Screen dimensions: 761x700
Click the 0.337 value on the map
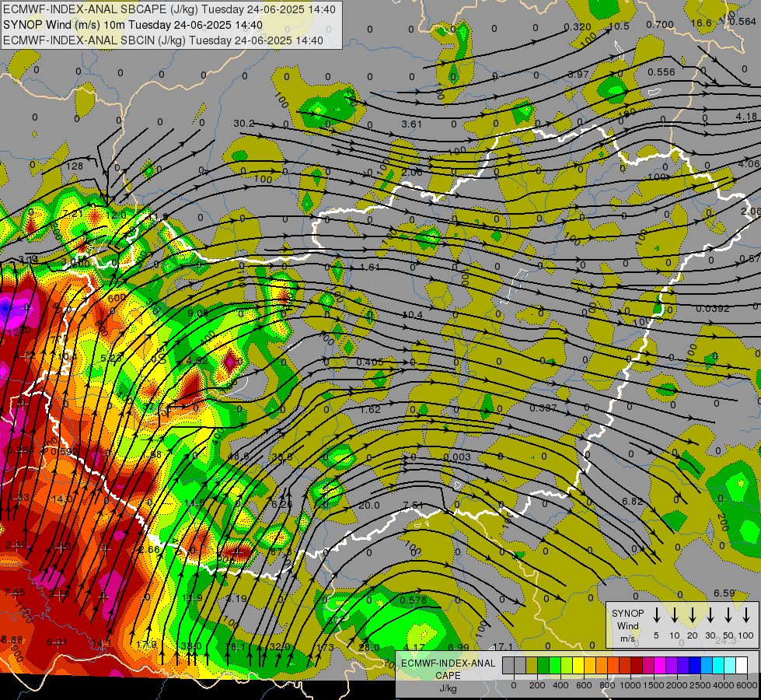point(543,408)
